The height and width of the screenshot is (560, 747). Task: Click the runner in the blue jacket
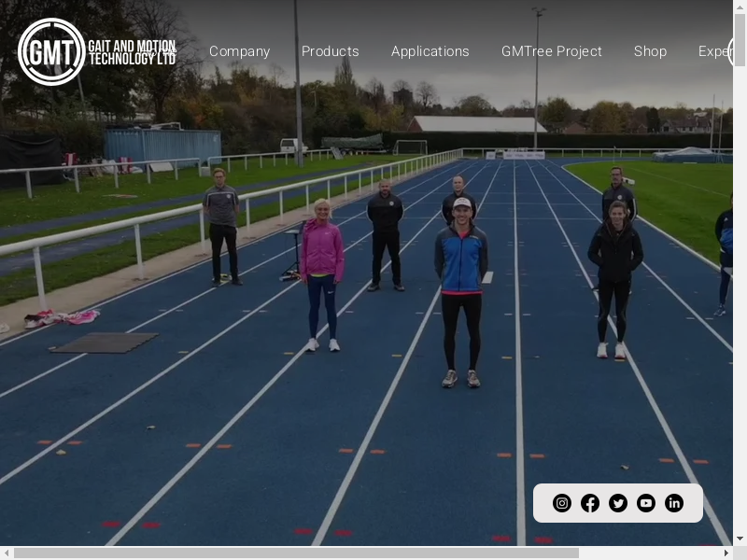460,280
